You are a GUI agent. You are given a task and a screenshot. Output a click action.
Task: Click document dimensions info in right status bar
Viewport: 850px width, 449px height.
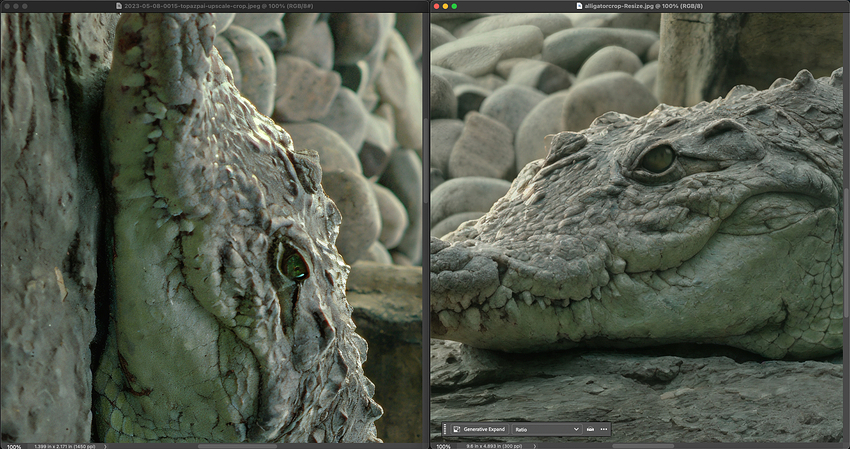point(495,445)
